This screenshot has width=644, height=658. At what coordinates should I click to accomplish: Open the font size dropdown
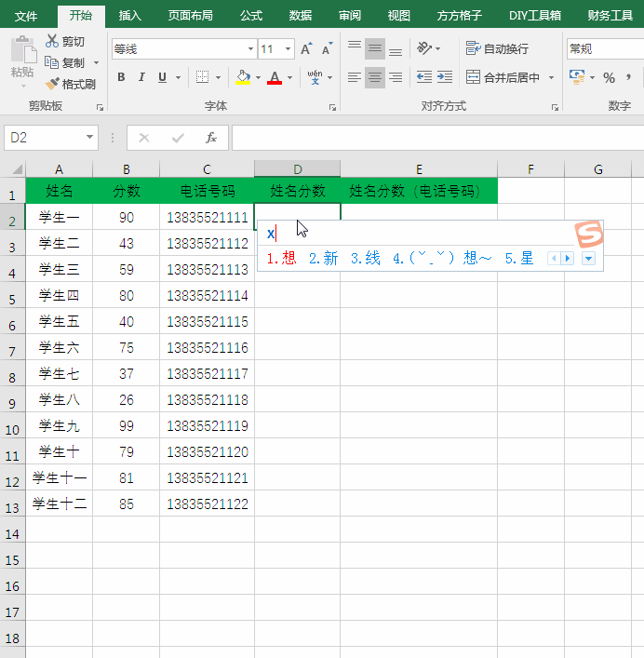[288, 49]
